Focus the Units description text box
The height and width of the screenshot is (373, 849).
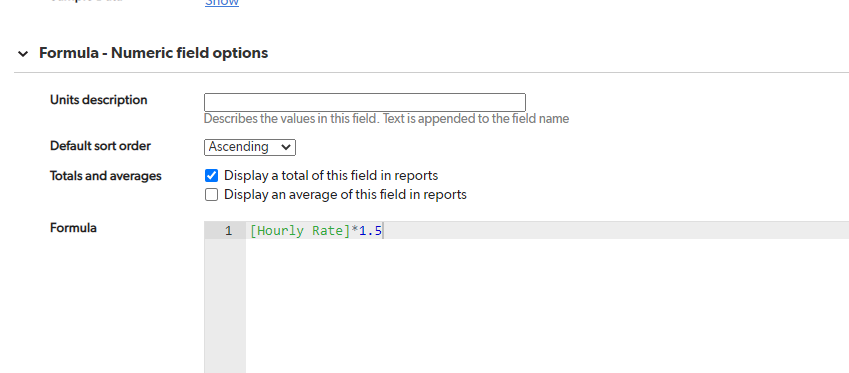364,102
